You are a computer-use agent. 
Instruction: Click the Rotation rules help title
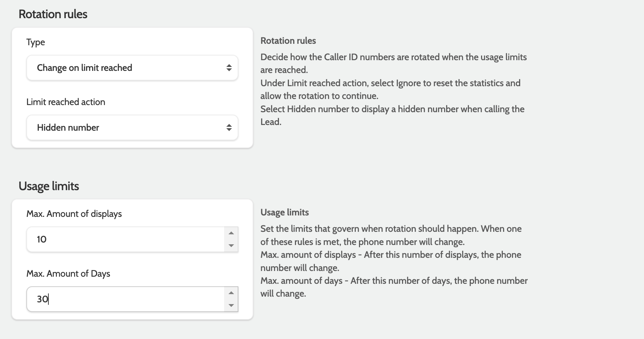288,41
